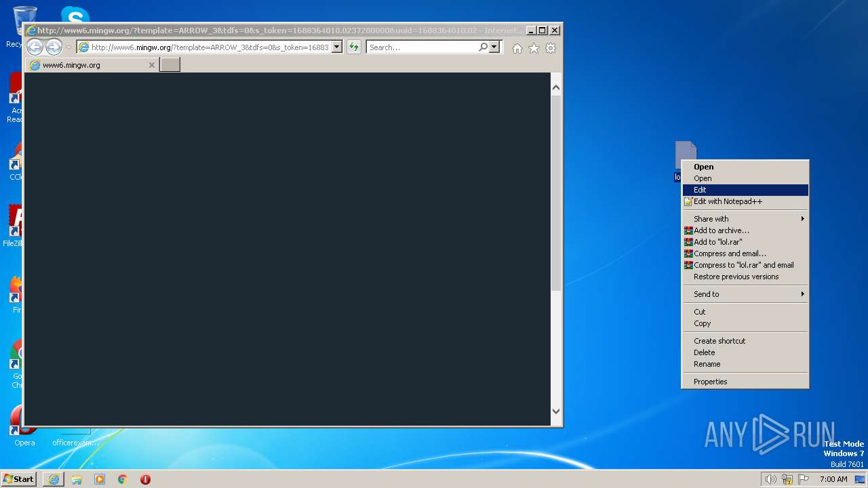The image size is (868, 488).
Task: Click the 7:00 AM clock
Action: [x=833, y=479]
